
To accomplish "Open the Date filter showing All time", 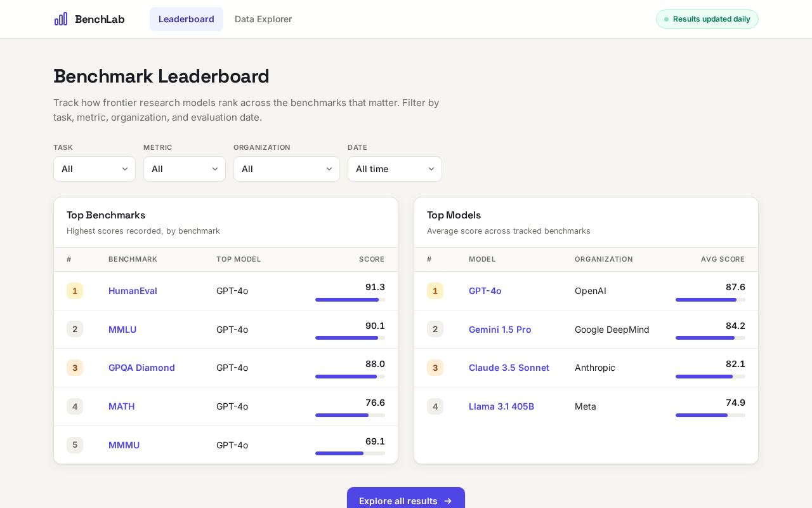I will coord(395,169).
